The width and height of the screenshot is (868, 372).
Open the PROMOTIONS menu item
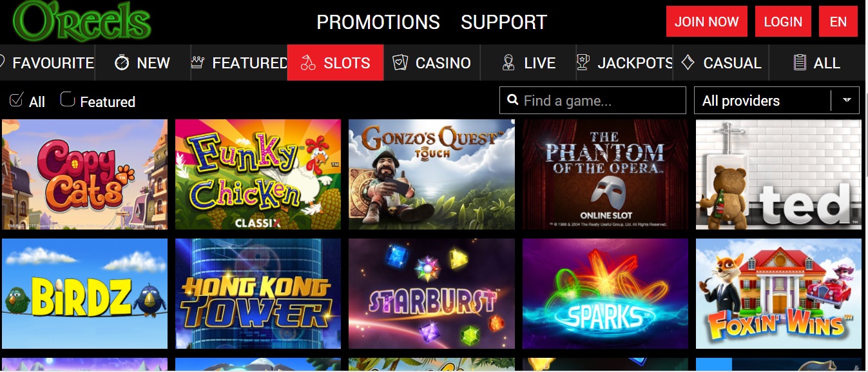[378, 22]
